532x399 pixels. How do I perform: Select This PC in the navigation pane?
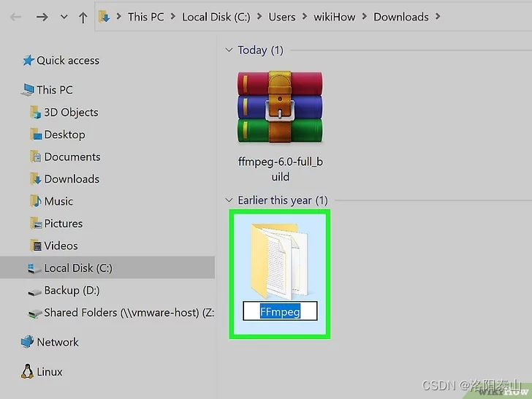coord(55,90)
